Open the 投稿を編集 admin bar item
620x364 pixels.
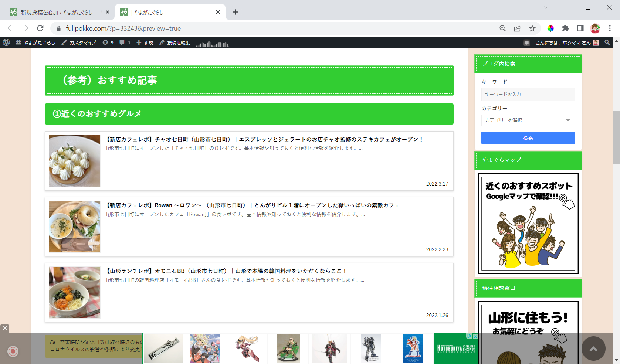(175, 42)
